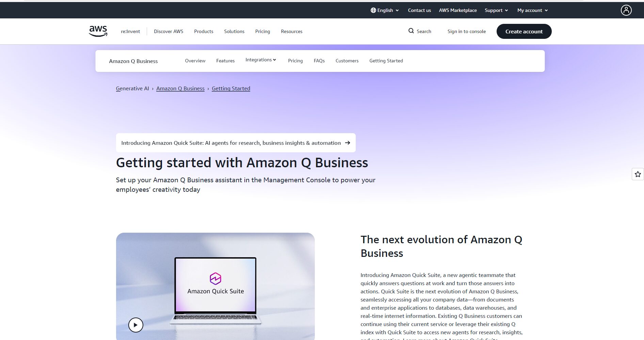Click Sign in to console link
644x340 pixels.
tap(466, 31)
